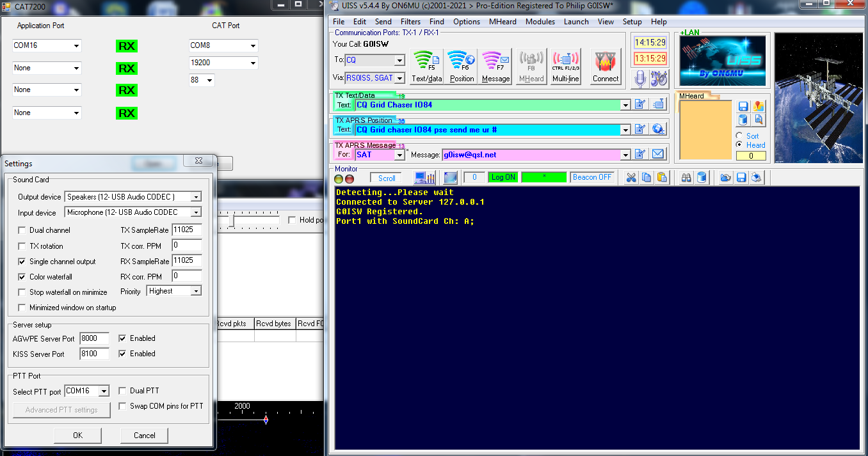Open the Modules menu
Image resolution: width=868 pixels, height=456 pixels.
(x=540, y=22)
